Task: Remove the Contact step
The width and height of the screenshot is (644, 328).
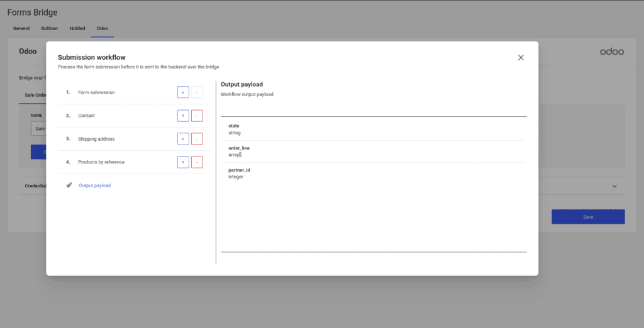Action: pyautogui.click(x=197, y=116)
